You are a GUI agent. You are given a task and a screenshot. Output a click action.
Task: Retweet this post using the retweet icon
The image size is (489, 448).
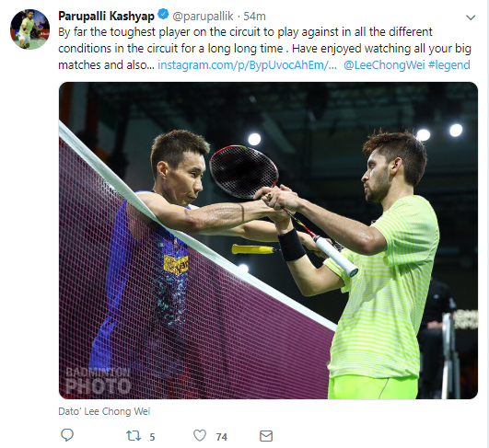(134, 436)
